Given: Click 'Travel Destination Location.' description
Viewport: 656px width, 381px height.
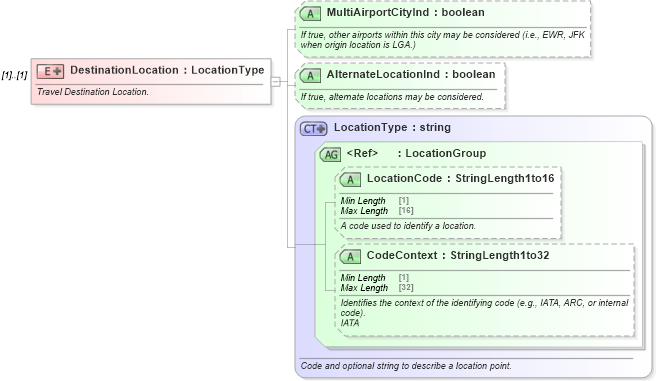Looking at the screenshot, I should pyautogui.click(x=93, y=92).
